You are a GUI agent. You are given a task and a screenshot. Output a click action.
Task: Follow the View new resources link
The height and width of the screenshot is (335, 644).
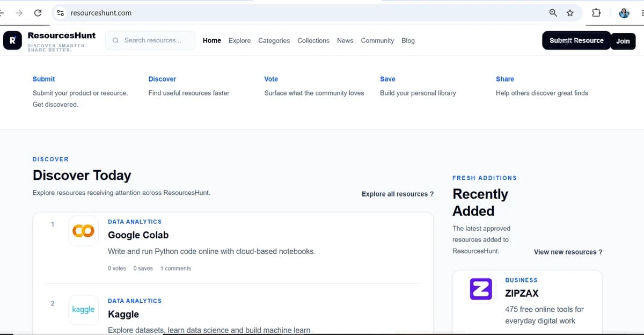[568, 252]
